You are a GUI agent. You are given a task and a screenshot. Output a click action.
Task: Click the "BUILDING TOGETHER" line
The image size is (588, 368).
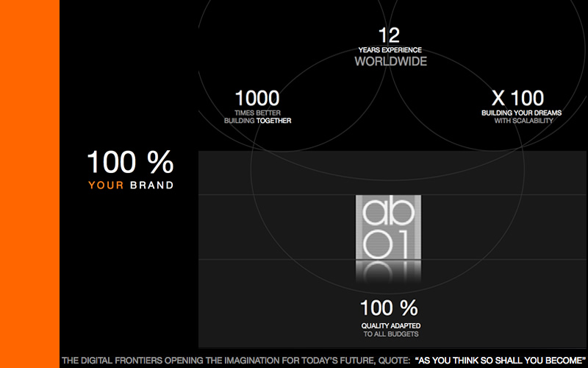[x=258, y=121]
